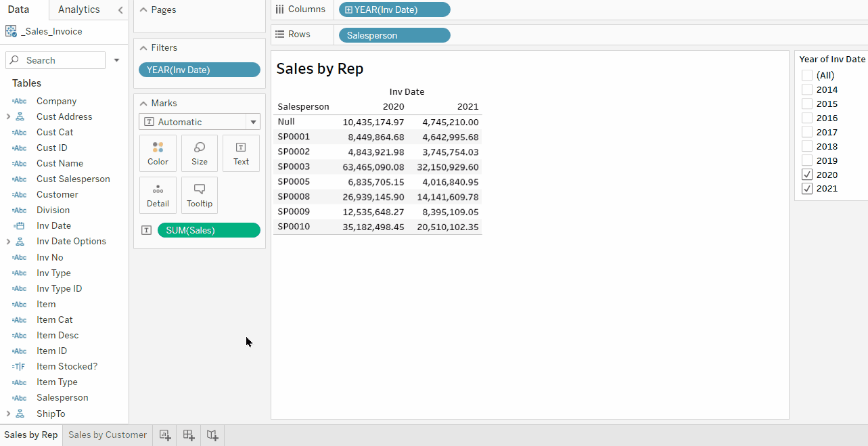Open the Automatic mark type dropdown
868x446 pixels.
coord(200,122)
